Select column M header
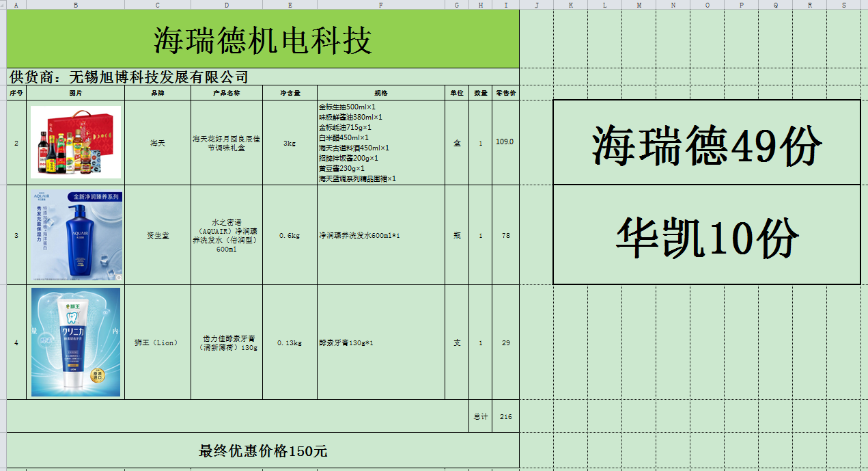The height and width of the screenshot is (471, 868). pyautogui.click(x=639, y=5)
